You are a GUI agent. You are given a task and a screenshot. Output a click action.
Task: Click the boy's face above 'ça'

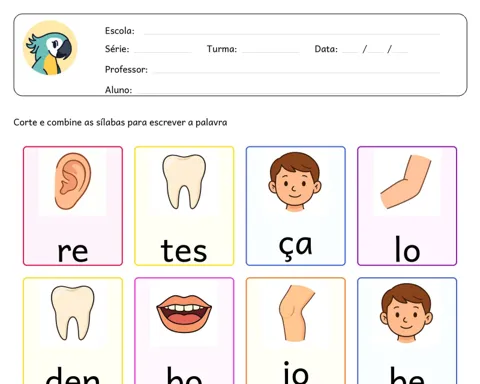pos(295,182)
